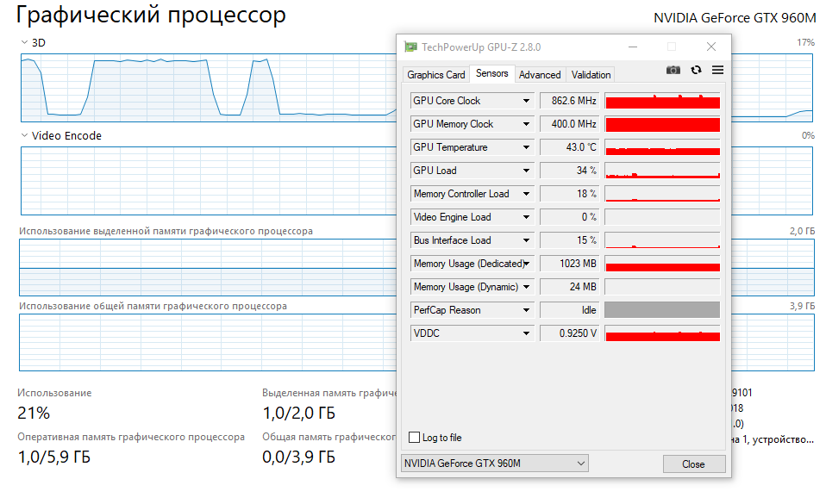826x504 pixels.
Task: Open the GPU Load sensor dropdown
Action: [x=526, y=170]
